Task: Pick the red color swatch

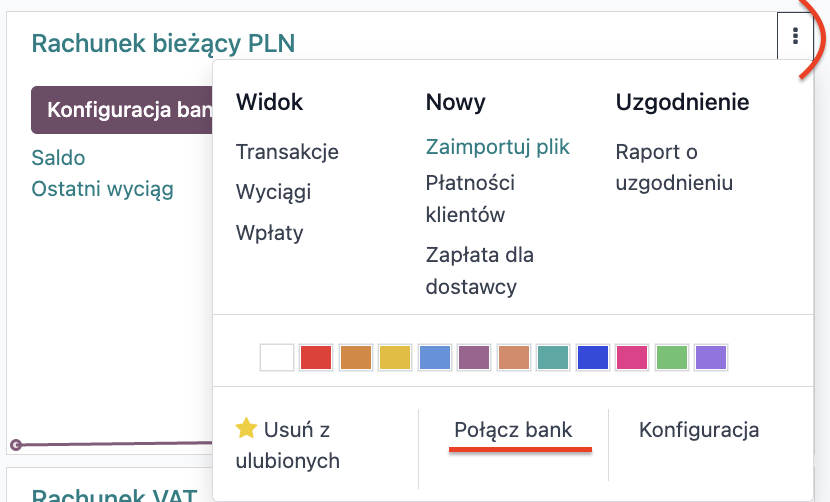Action: point(316,357)
